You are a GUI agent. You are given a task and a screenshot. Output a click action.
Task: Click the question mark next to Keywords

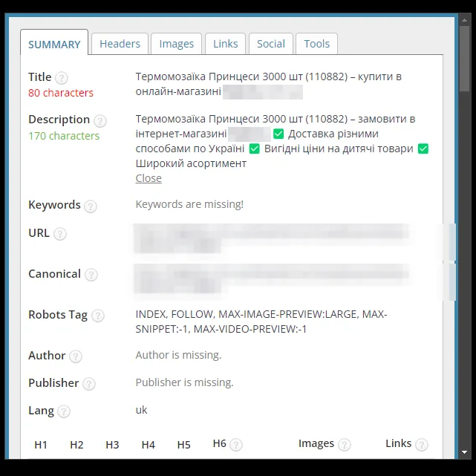91,206
